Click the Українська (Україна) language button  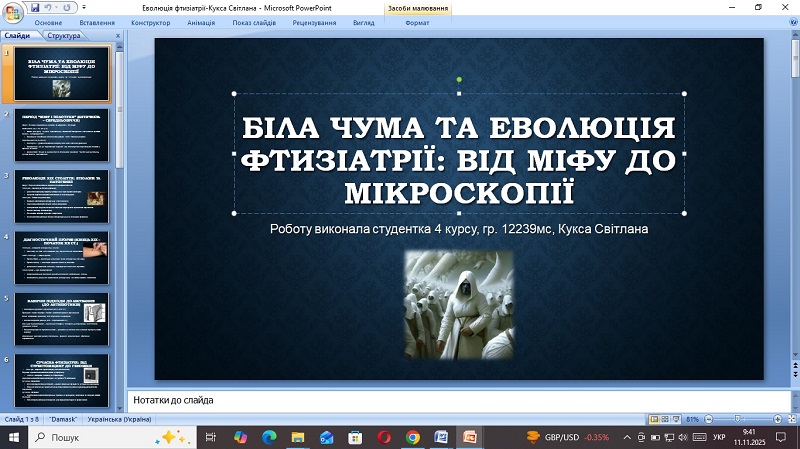(121, 419)
